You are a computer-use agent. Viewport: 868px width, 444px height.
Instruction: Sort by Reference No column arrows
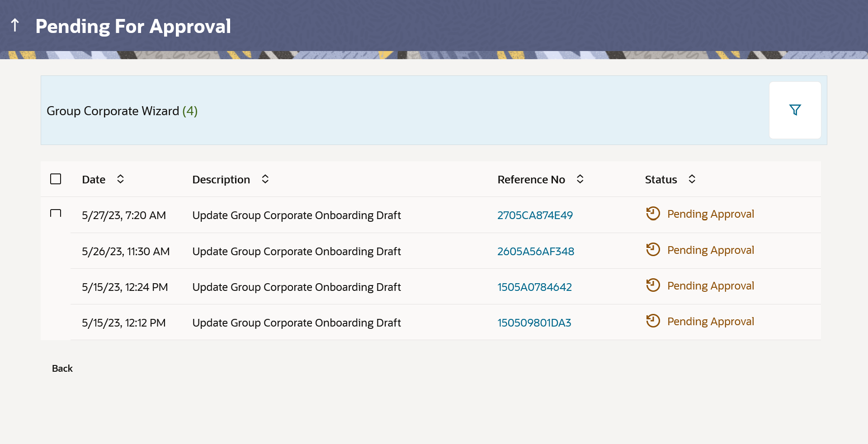580,179
